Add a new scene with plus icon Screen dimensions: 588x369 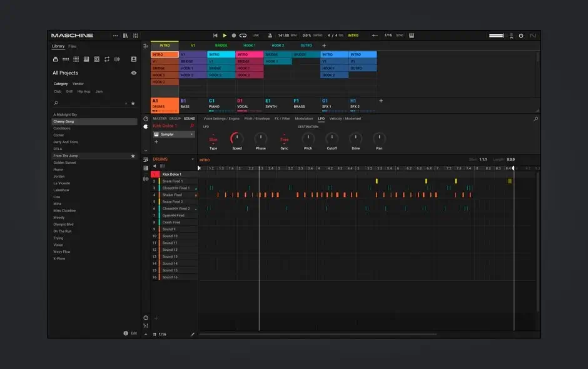pyautogui.click(x=324, y=46)
